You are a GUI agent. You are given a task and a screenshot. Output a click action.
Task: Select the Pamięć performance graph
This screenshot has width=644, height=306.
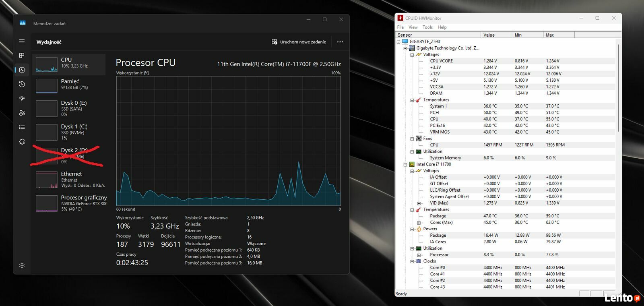[69, 85]
